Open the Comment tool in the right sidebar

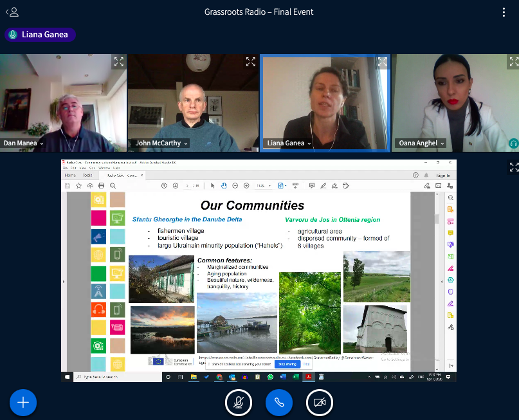(x=451, y=233)
